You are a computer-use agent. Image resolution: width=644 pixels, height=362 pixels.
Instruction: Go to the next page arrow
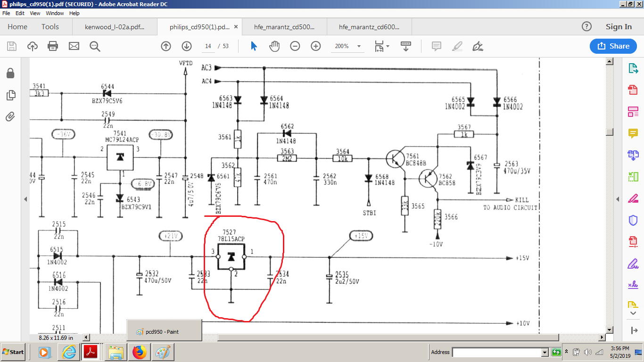point(187,46)
